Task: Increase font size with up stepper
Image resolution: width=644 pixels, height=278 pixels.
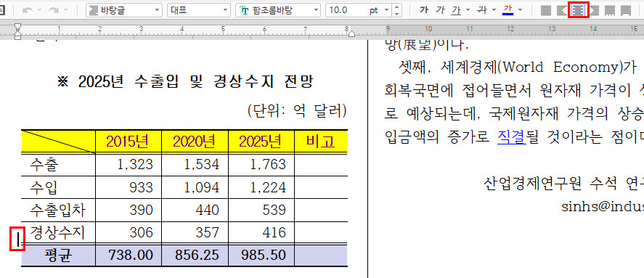Action: pos(396,7)
